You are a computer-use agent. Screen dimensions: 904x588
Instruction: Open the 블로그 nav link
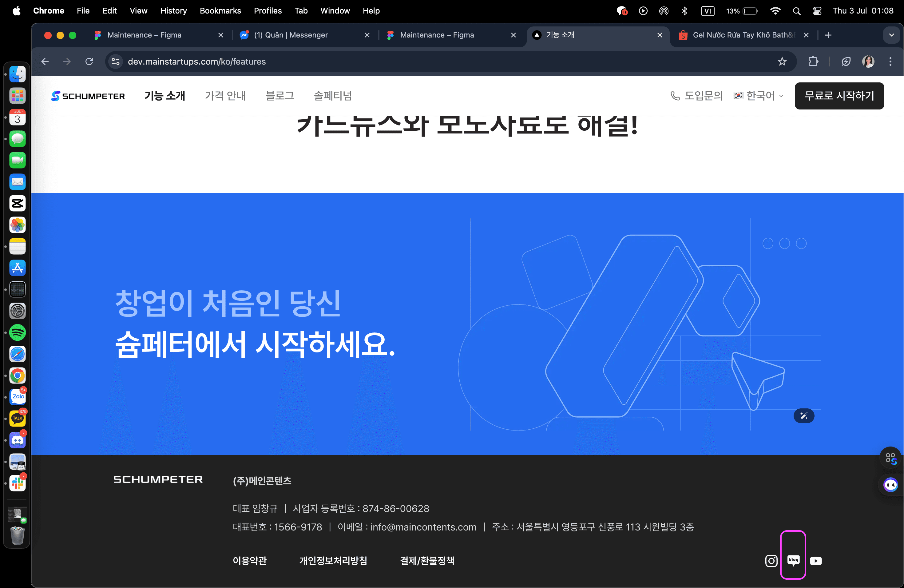(280, 96)
